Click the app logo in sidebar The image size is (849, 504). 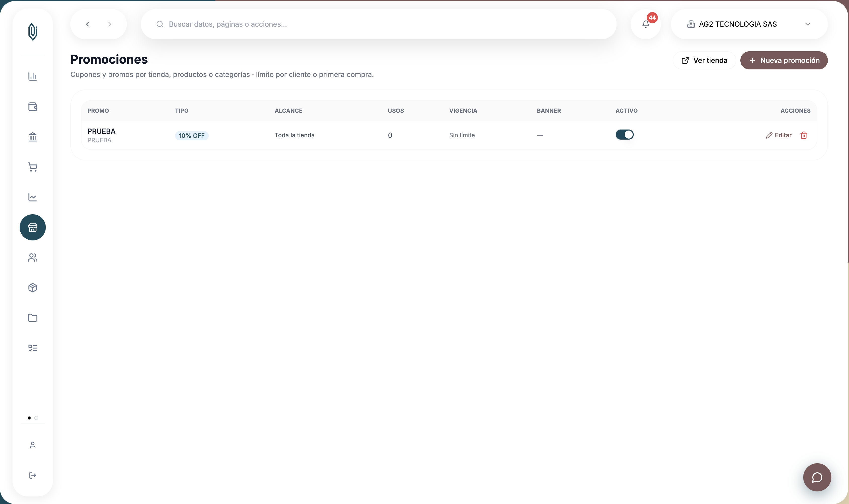pos(33,32)
